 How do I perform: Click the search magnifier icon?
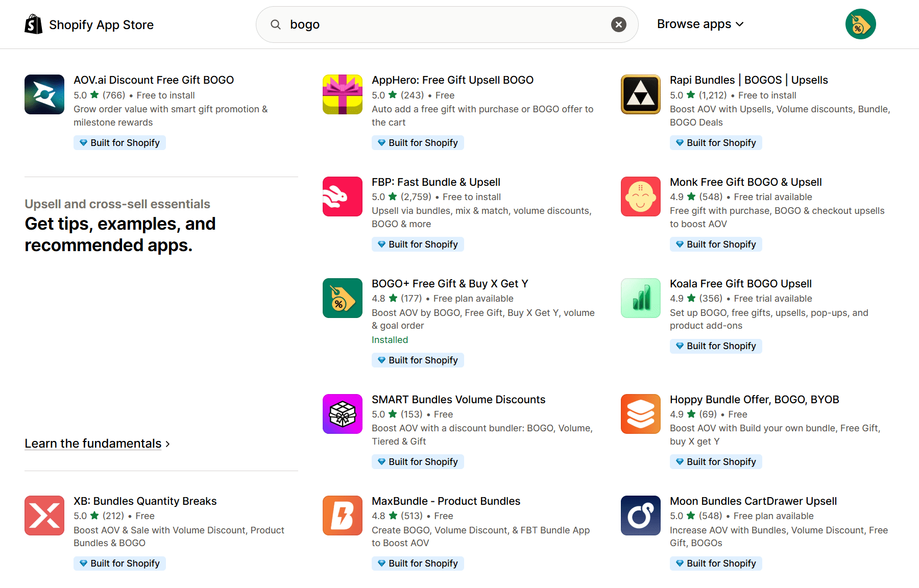(x=276, y=24)
